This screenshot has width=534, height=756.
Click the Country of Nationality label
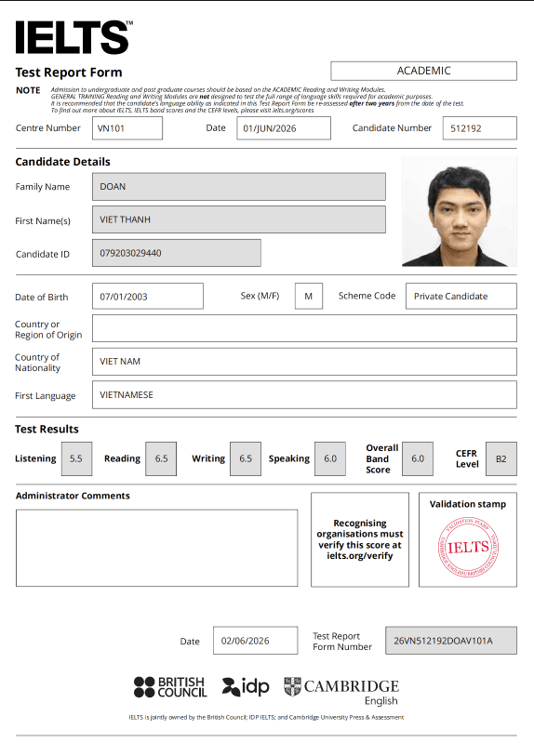(x=37, y=363)
